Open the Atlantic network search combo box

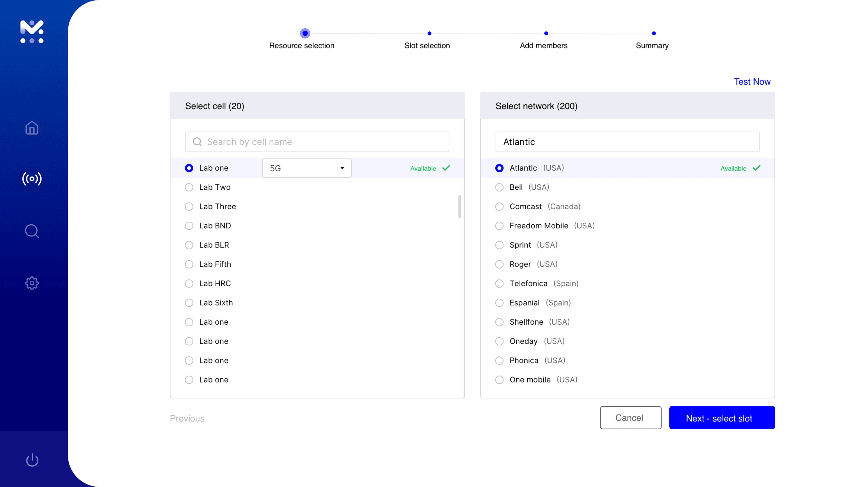click(627, 142)
